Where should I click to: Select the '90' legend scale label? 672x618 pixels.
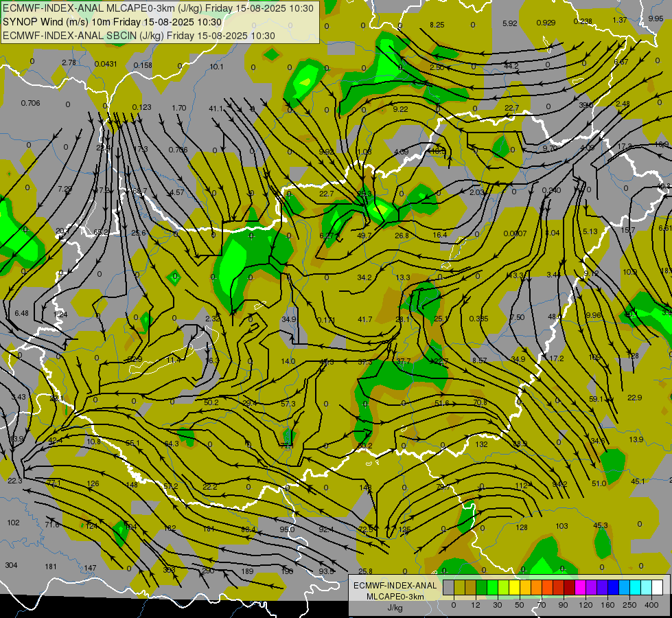click(x=563, y=605)
